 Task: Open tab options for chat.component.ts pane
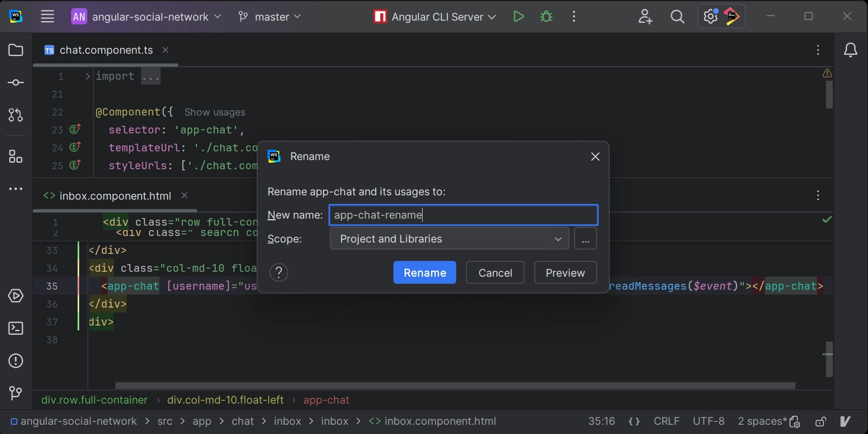[818, 50]
